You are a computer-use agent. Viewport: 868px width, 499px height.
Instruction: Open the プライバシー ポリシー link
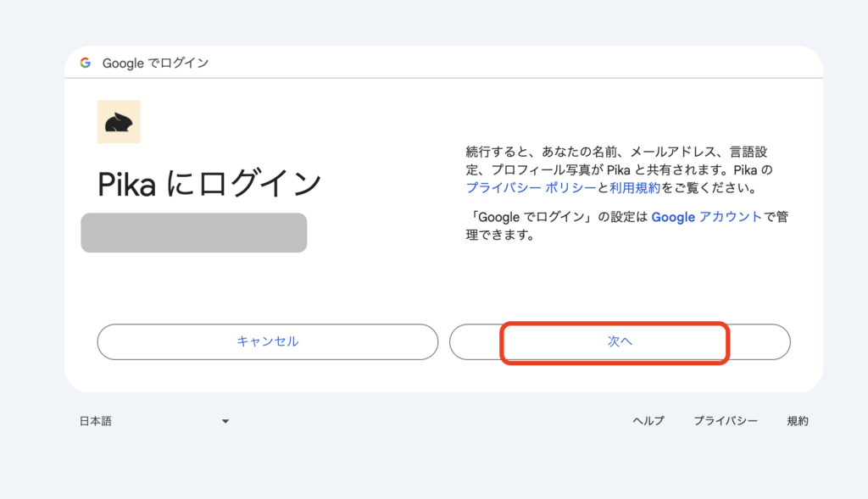tap(531, 187)
